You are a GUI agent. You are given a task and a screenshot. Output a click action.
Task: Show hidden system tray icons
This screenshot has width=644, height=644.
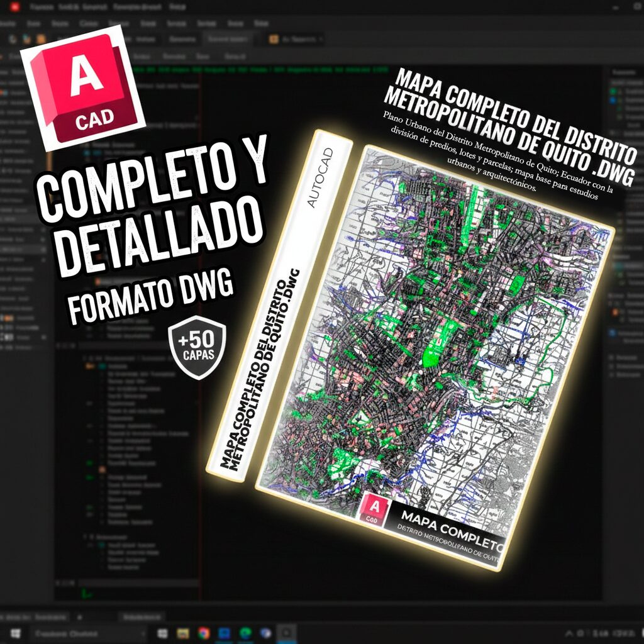click(569, 633)
